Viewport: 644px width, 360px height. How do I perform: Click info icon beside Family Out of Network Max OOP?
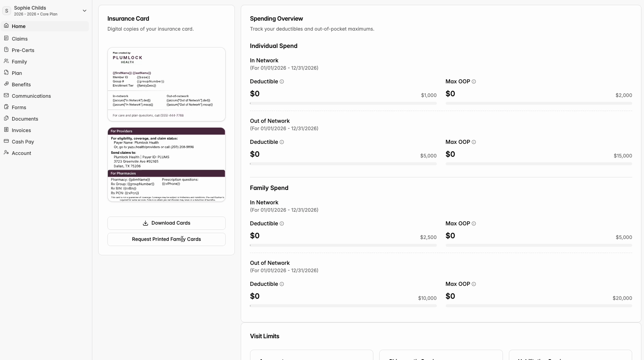point(474,284)
